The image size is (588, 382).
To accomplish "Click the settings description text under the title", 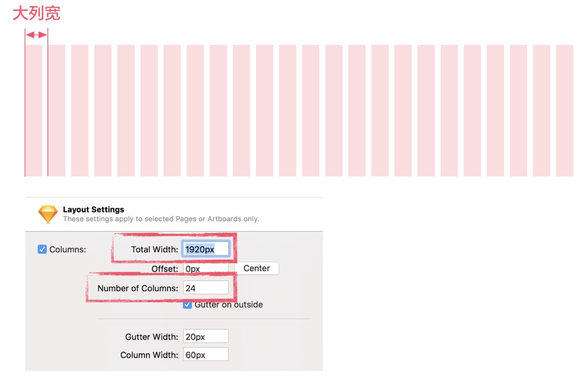I will coord(161,219).
